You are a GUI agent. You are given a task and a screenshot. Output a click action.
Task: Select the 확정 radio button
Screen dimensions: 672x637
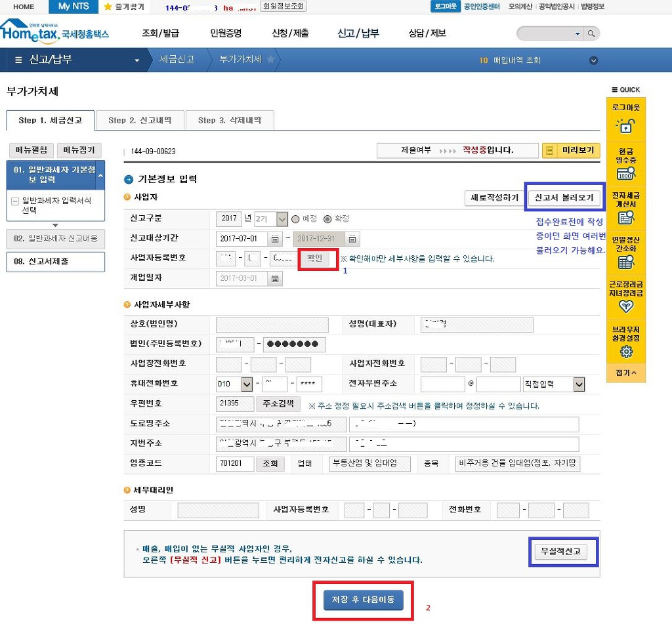[327, 219]
